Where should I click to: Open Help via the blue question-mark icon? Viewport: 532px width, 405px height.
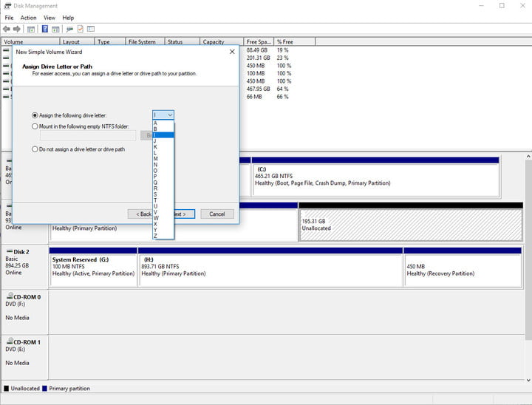45,30
